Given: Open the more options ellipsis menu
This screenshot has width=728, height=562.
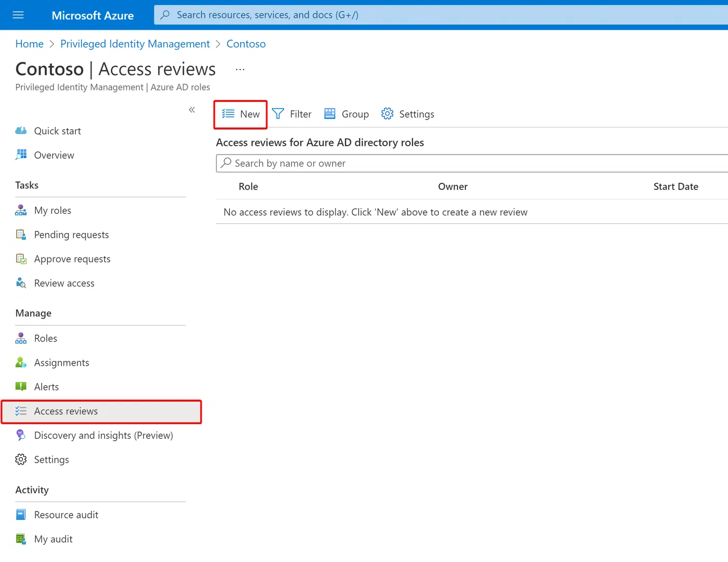Looking at the screenshot, I should tap(240, 69).
